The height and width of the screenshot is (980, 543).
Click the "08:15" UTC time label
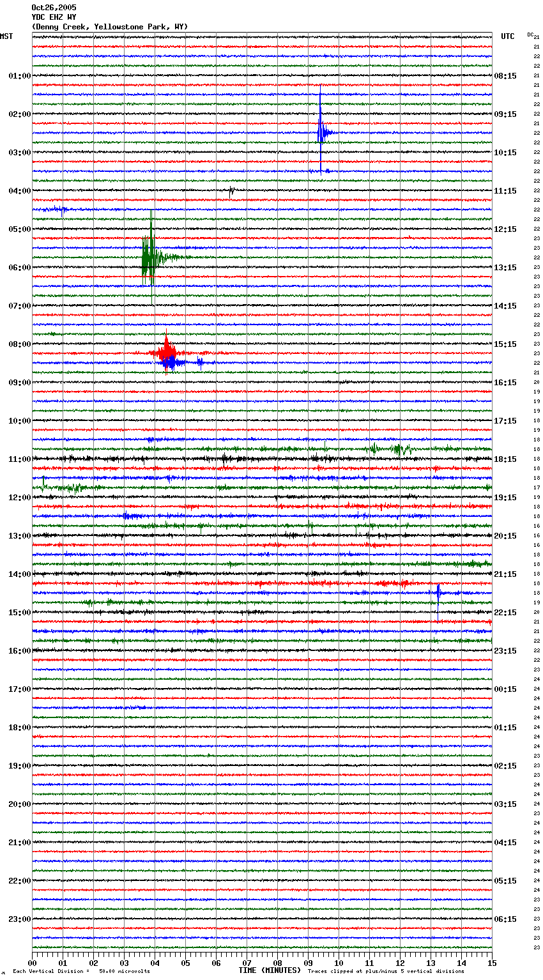(505, 76)
